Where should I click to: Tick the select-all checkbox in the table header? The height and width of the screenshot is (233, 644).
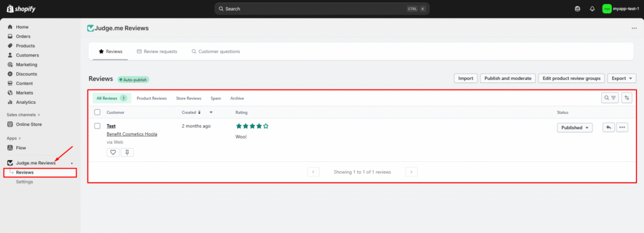(97, 112)
